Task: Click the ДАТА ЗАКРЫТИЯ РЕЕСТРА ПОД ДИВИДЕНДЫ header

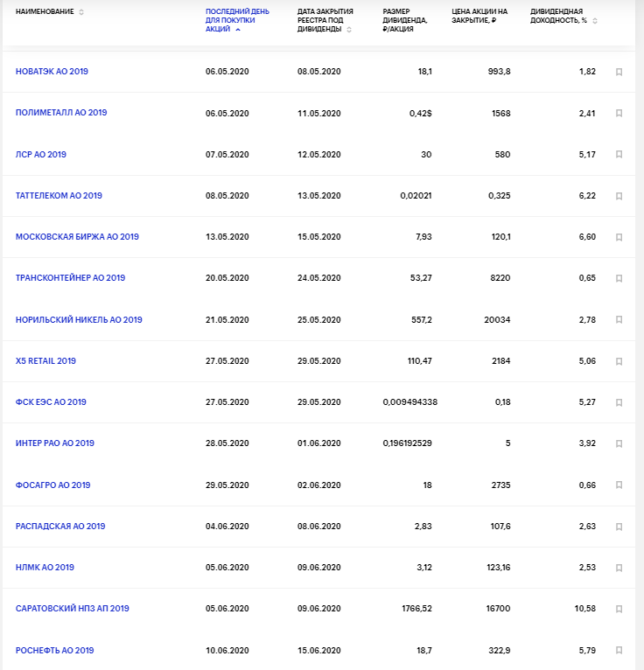Action: pyautogui.click(x=325, y=20)
